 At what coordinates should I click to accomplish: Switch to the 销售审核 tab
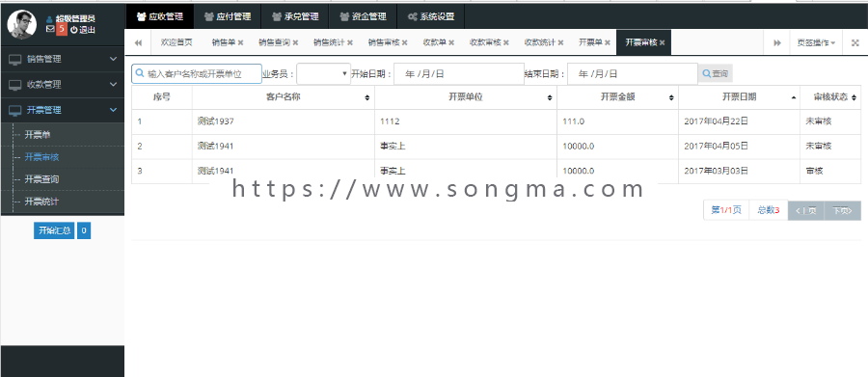384,42
